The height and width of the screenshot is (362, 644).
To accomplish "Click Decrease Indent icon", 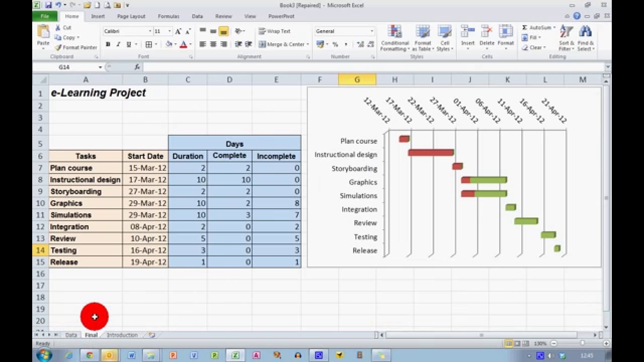I will [x=238, y=44].
